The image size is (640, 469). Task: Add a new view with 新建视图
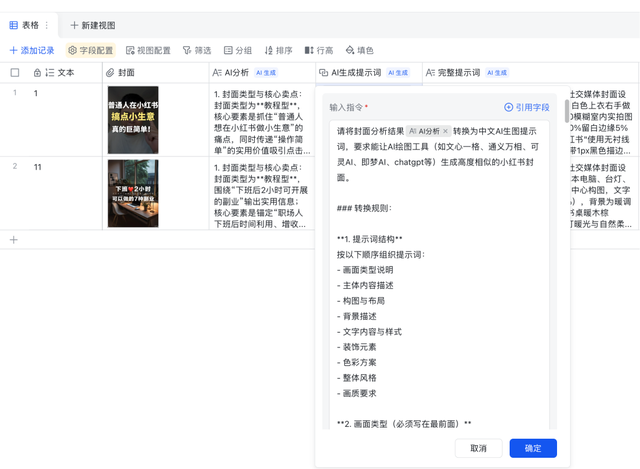point(93,24)
